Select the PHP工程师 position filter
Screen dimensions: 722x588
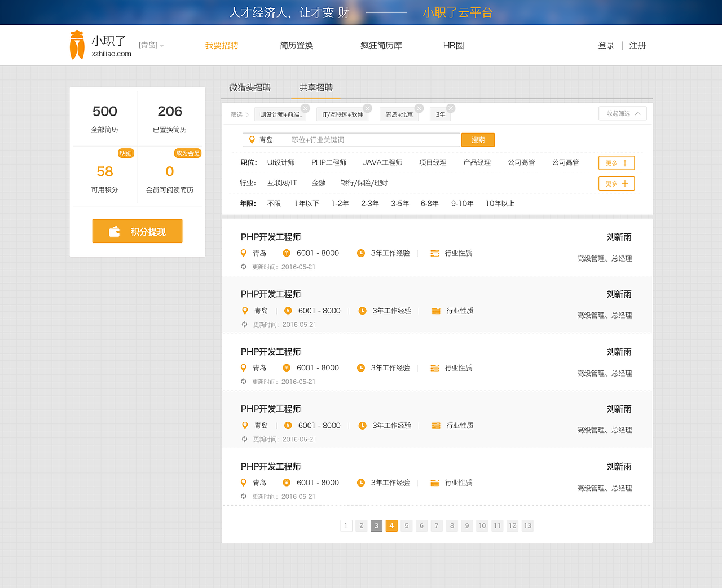(x=329, y=162)
